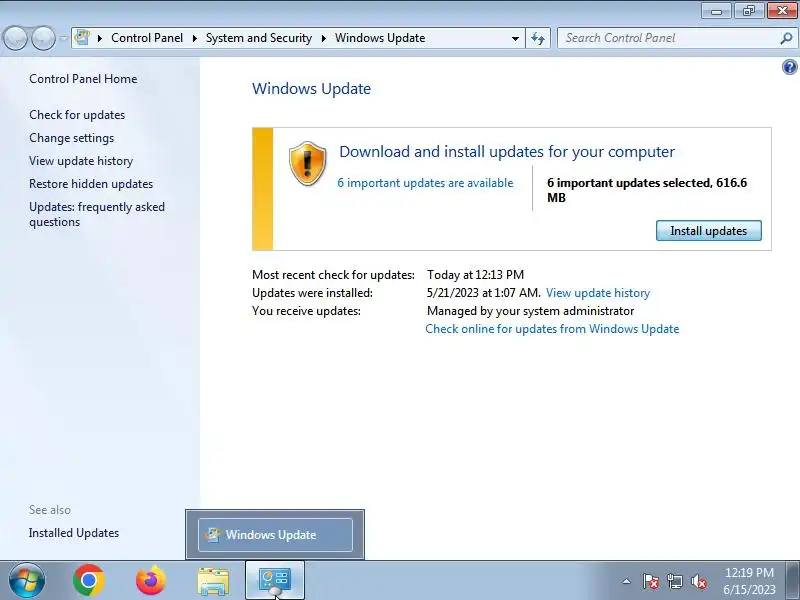Open the address bar history dropdown
The image size is (800, 600).
click(515, 38)
